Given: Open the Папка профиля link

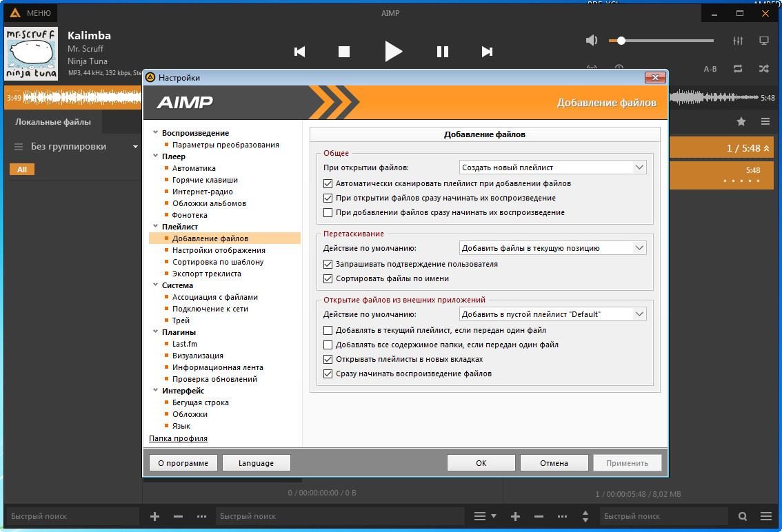Looking at the screenshot, I should (178, 438).
